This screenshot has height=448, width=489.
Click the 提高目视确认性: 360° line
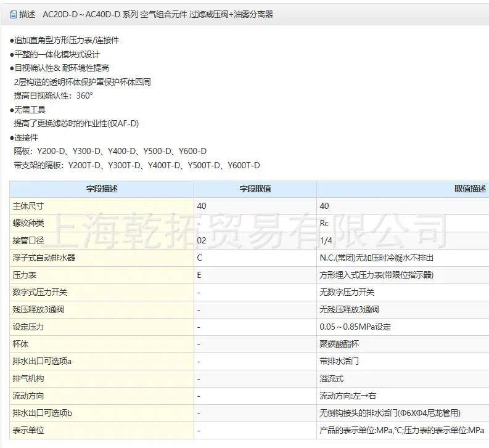point(53,96)
